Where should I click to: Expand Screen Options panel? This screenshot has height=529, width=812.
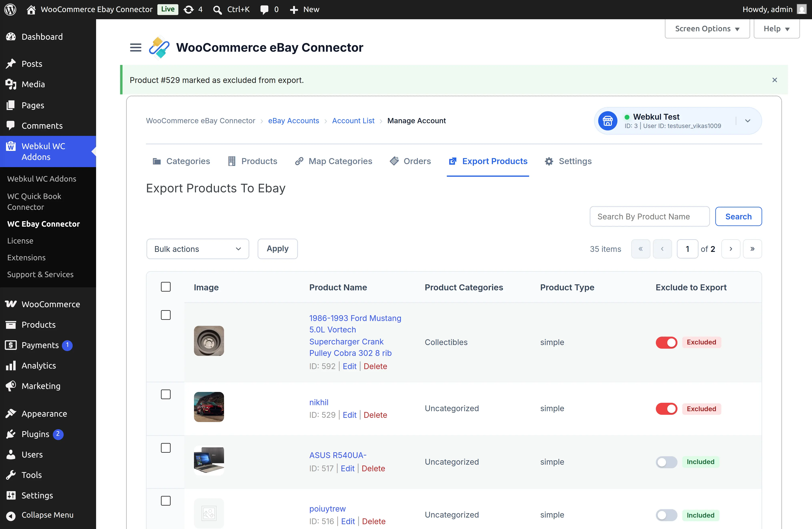click(707, 29)
